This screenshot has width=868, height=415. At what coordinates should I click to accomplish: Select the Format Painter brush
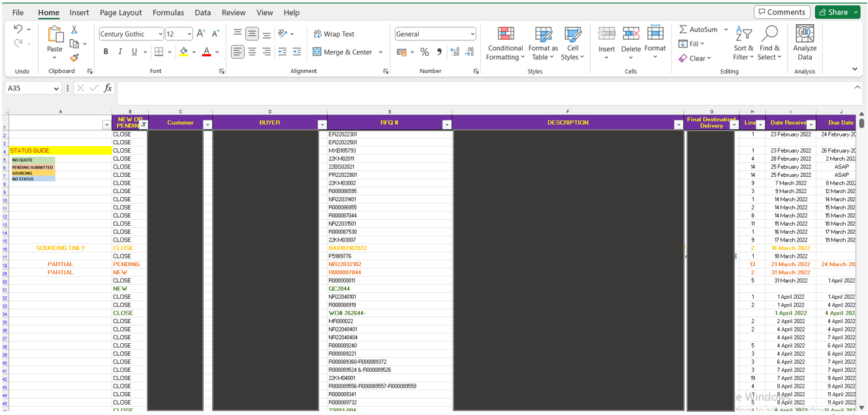click(x=74, y=58)
